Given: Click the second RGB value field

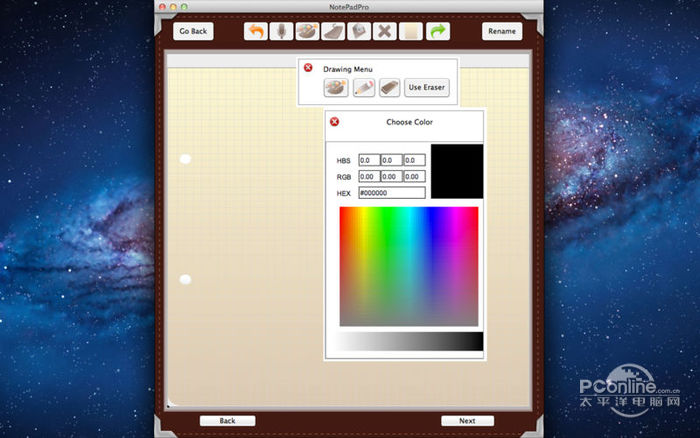Looking at the screenshot, I should (x=392, y=176).
